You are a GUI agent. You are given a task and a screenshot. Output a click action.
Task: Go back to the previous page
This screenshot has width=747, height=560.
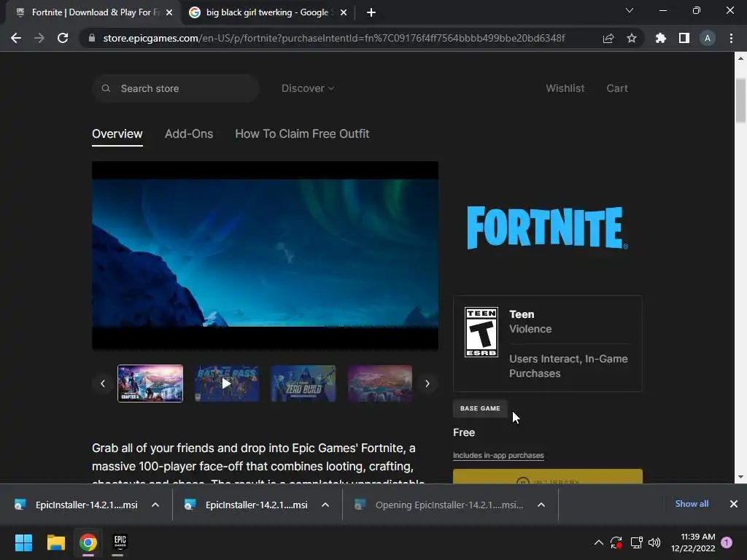click(16, 38)
